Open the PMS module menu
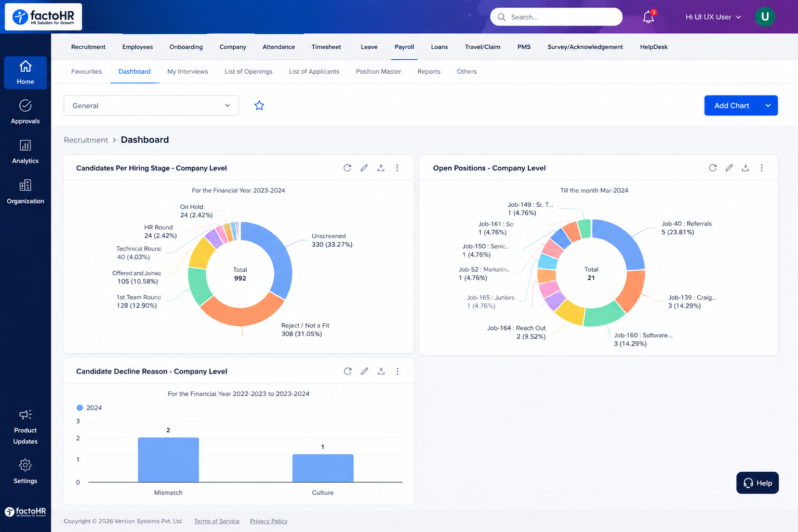 tap(524, 47)
